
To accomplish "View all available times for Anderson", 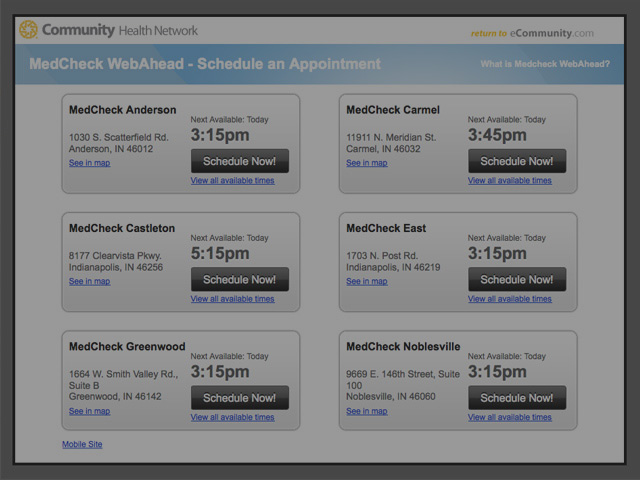I will (232, 180).
